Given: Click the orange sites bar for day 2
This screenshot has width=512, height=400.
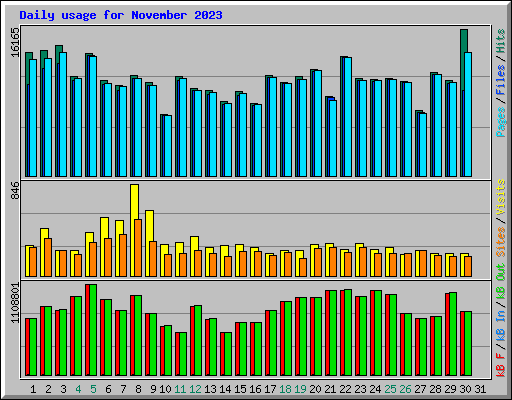Looking at the screenshot, I should point(48,257).
